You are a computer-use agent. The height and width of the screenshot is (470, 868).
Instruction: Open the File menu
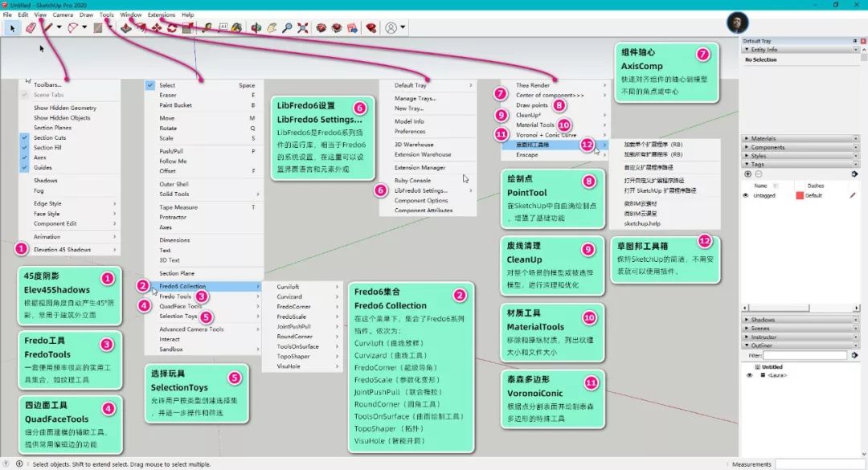click(x=7, y=15)
